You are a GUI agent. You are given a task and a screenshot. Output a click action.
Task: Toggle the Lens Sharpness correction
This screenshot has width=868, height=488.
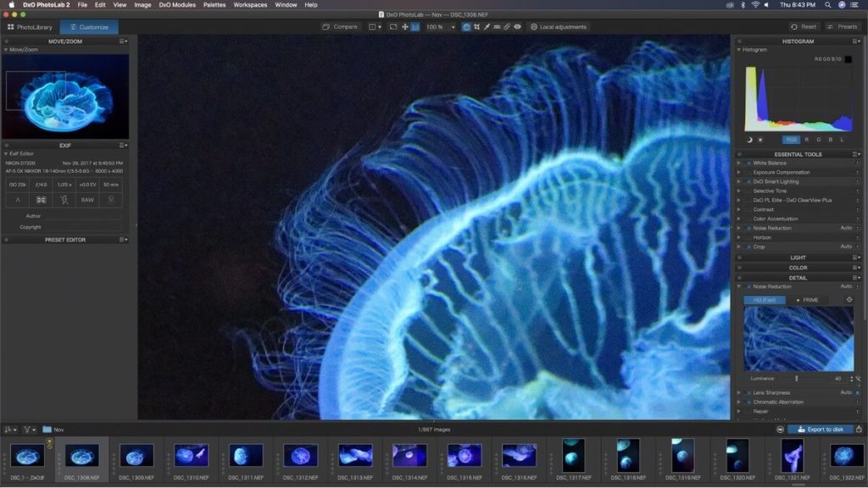[x=748, y=392]
